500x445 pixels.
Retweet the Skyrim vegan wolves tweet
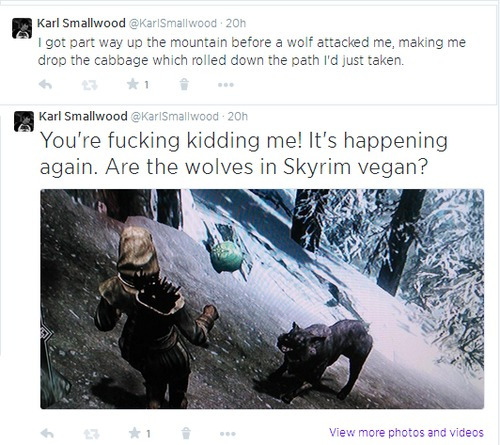click(x=92, y=434)
